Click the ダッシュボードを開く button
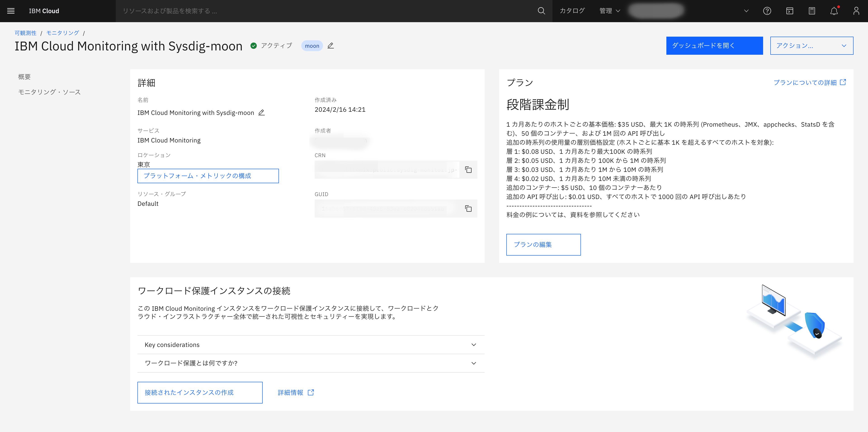This screenshot has height=432, width=868. coord(714,45)
